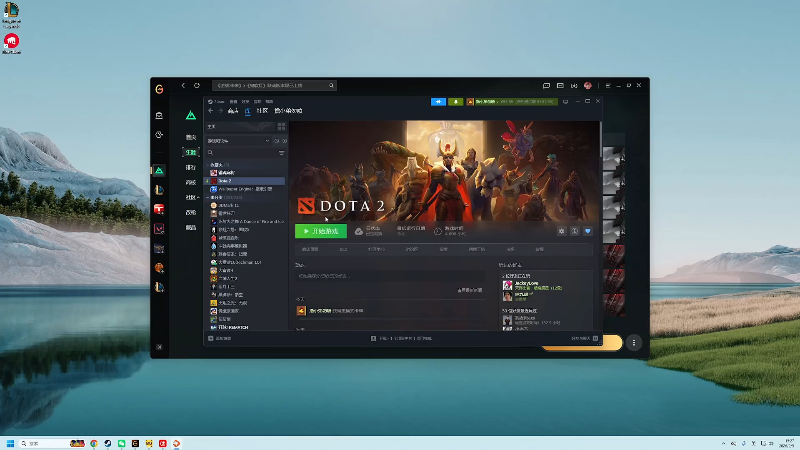Open the DLC link in the game links bar

pos(343,249)
